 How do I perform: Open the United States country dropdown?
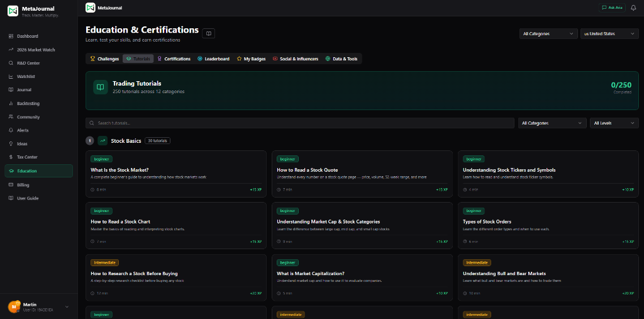tap(609, 34)
